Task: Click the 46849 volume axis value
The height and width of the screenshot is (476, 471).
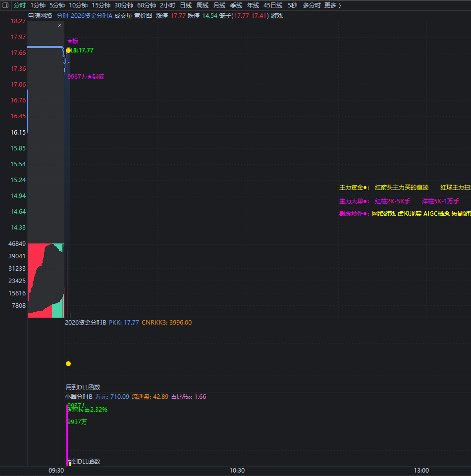Action: point(17,244)
